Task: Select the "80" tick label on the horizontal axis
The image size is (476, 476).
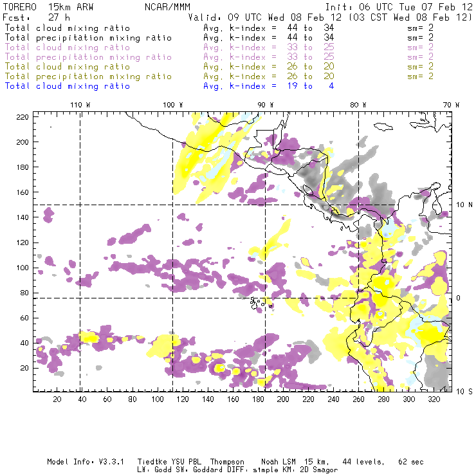Action: pyautogui.click(x=133, y=399)
